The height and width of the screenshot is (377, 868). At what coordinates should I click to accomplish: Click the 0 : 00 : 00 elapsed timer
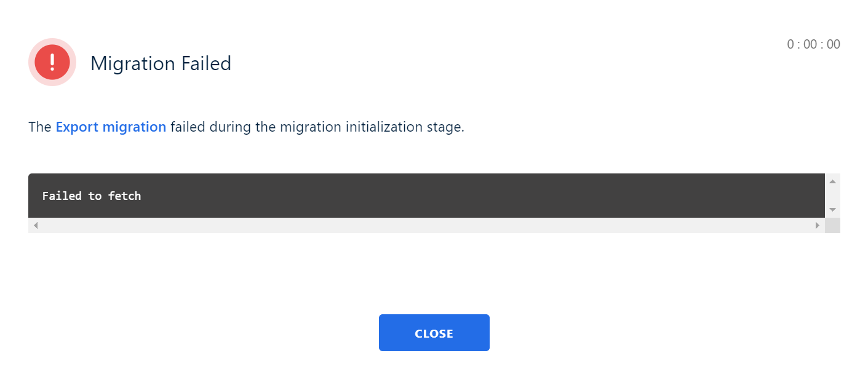pyautogui.click(x=813, y=44)
